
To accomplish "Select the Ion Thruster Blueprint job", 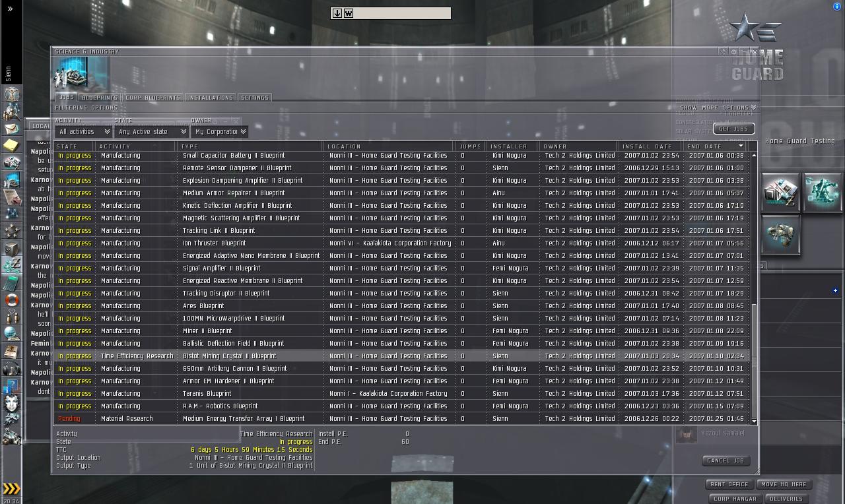I will point(402,243).
